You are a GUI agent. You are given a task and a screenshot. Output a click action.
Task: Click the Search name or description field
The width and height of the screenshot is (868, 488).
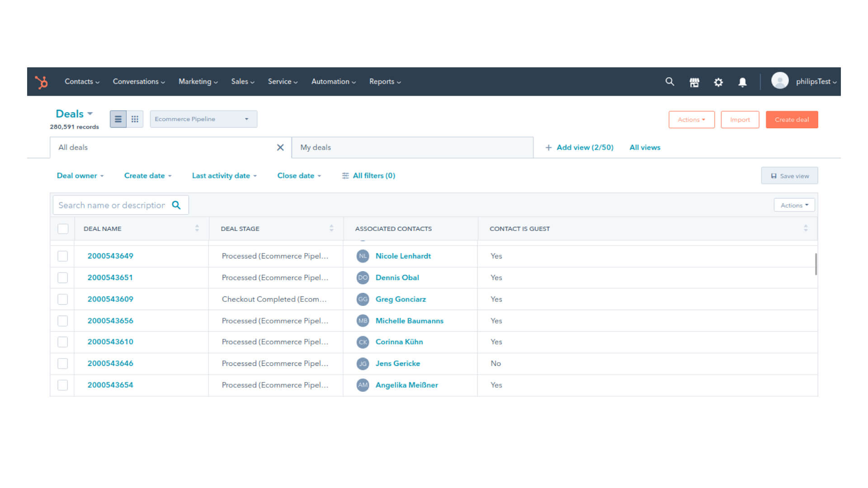pyautogui.click(x=111, y=205)
